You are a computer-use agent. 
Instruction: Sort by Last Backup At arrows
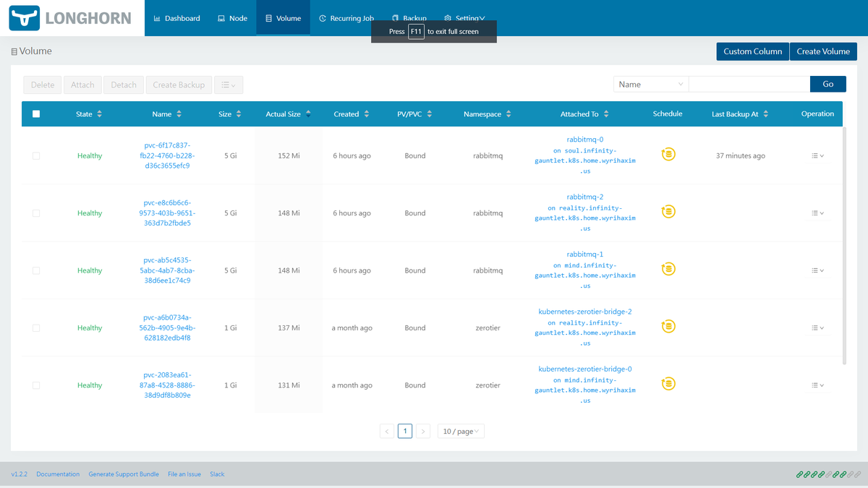(x=766, y=114)
